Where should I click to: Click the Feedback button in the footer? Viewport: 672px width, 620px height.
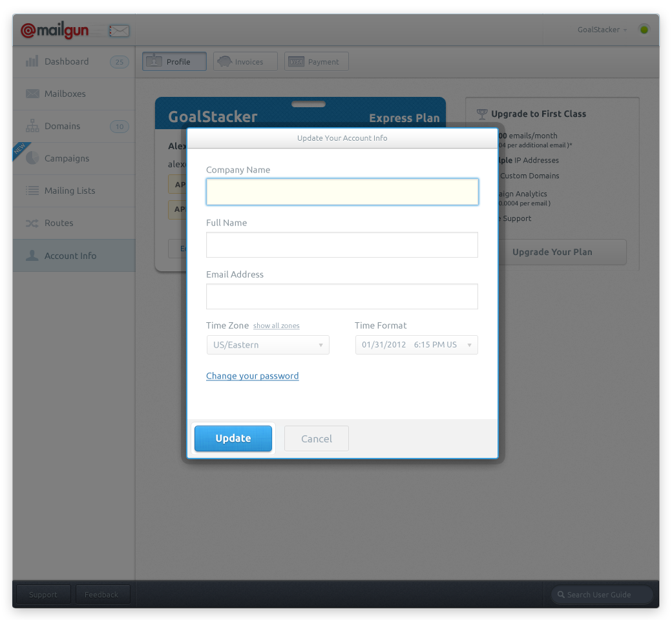tap(101, 594)
